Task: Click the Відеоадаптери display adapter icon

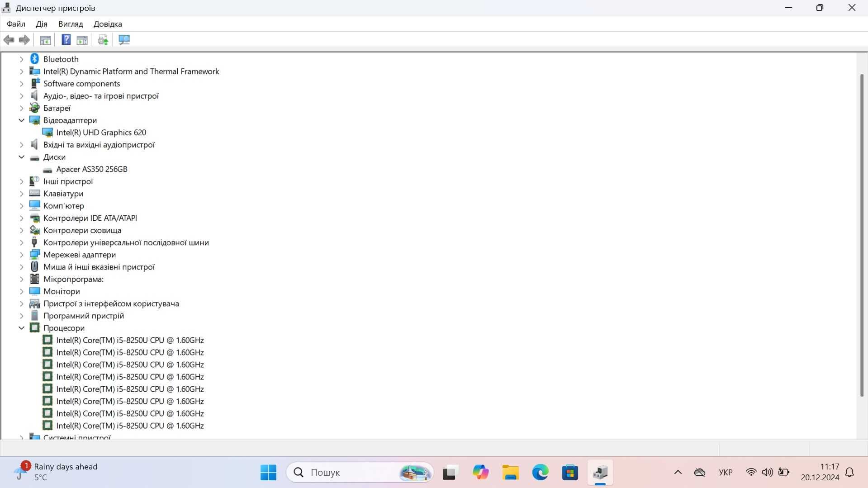Action: [x=34, y=120]
